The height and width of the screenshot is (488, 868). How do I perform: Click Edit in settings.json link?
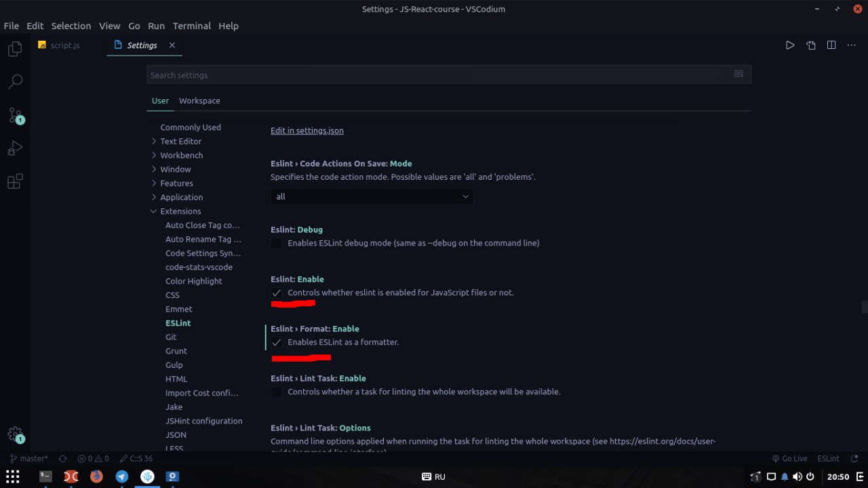pyautogui.click(x=307, y=130)
